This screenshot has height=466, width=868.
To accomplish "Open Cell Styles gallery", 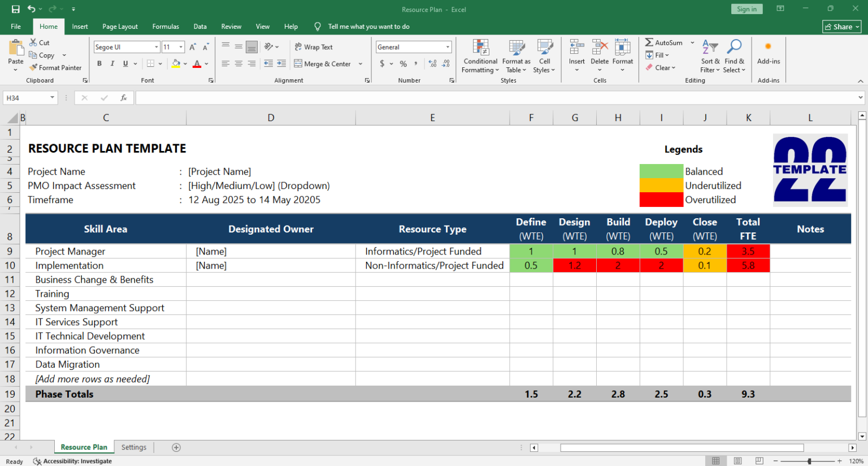I will coord(544,56).
